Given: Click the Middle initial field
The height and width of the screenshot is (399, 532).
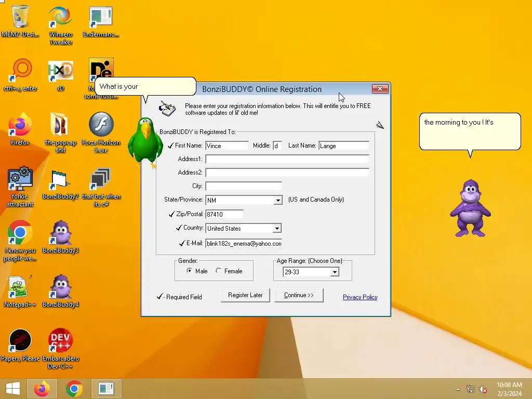Looking at the screenshot, I should tap(277, 145).
